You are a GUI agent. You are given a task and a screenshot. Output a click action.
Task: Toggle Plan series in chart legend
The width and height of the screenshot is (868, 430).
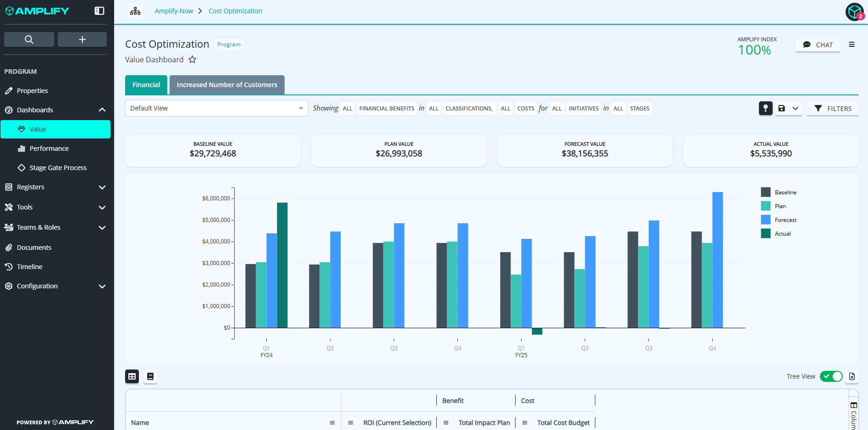point(774,206)
